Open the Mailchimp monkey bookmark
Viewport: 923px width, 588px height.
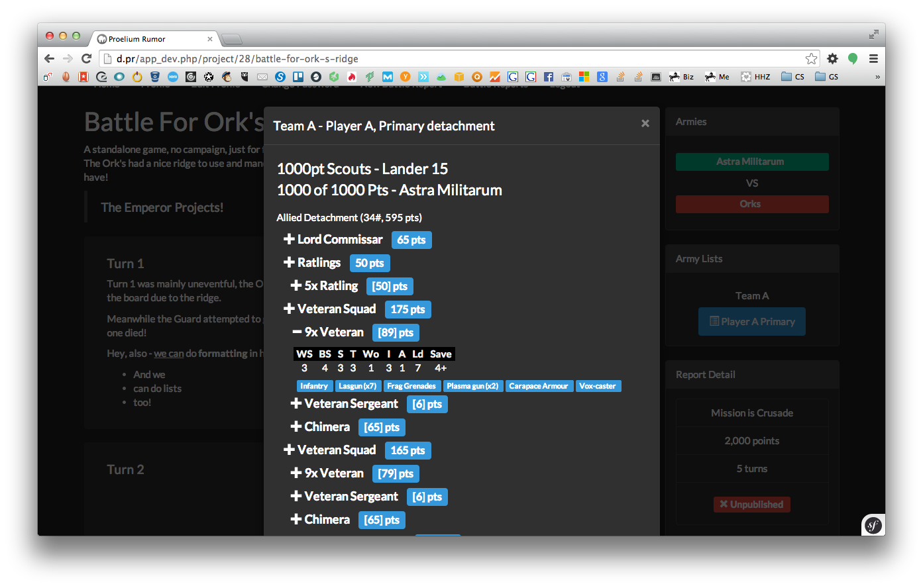(x=227, y=77)
